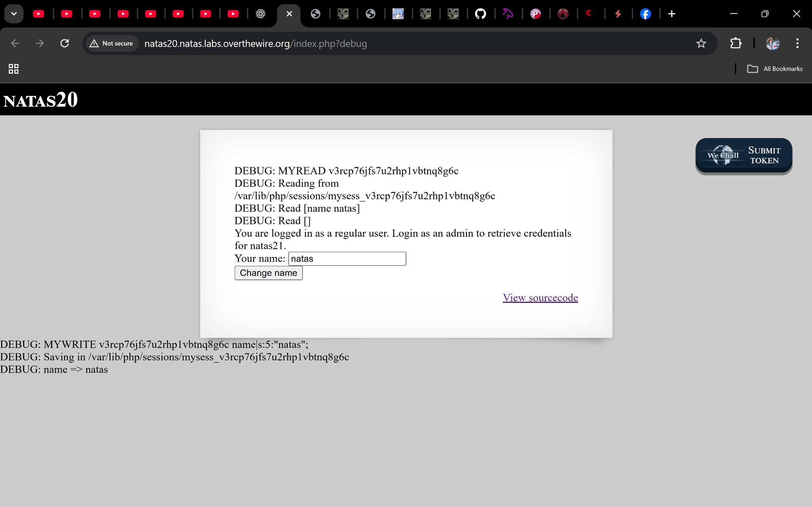Click the address bar URL
812x507 pixels.
[x=255, y=43]
